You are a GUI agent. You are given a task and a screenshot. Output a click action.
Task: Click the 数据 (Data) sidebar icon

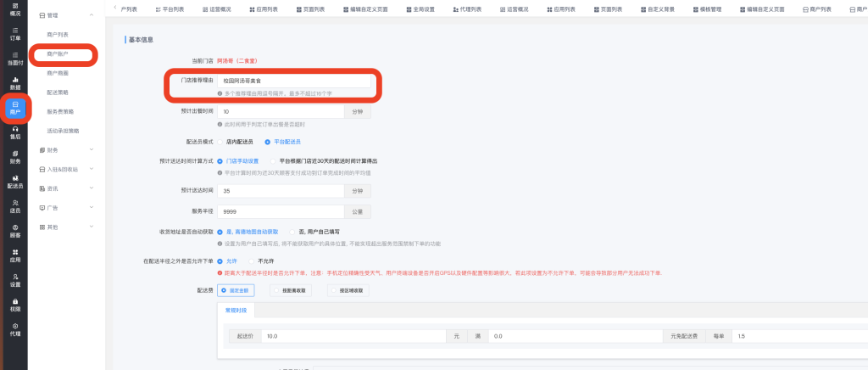(x=15, y=83)
